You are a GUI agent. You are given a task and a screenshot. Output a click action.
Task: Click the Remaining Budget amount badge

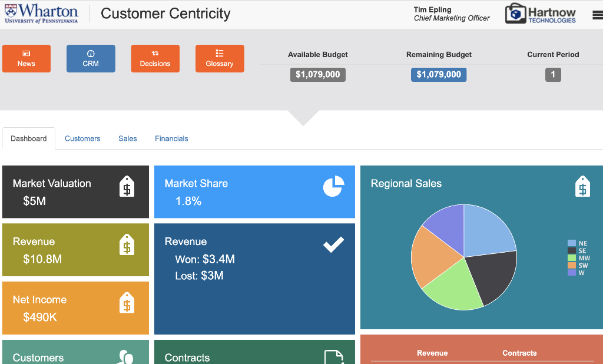438,74
